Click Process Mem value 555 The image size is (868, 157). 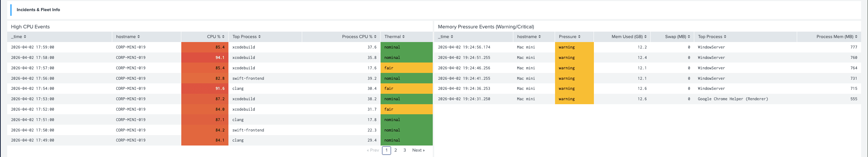tap(854, 99)
